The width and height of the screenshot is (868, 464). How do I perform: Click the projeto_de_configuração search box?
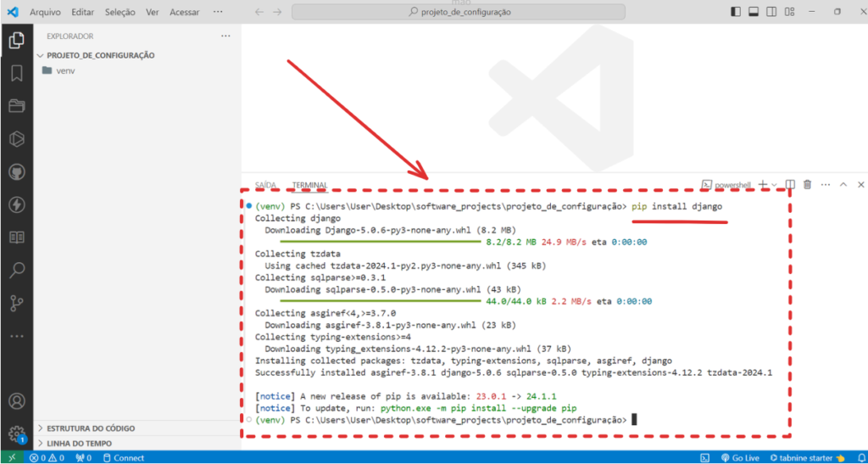pyautogui.click(x=459, y=12)
